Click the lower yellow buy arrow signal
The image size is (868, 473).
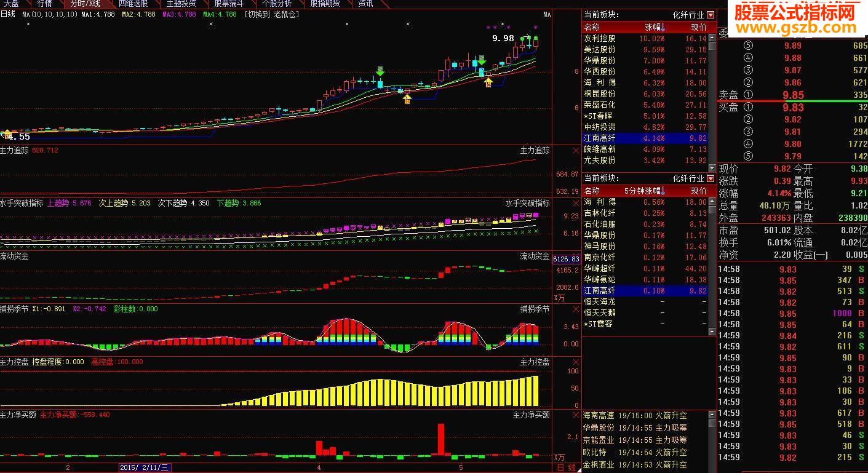(x=407, y=98)
